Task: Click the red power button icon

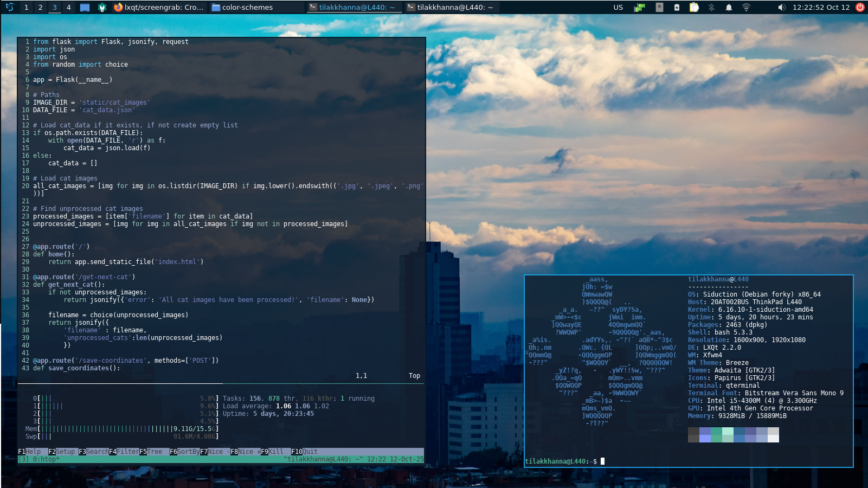Action: pos(860,7)
